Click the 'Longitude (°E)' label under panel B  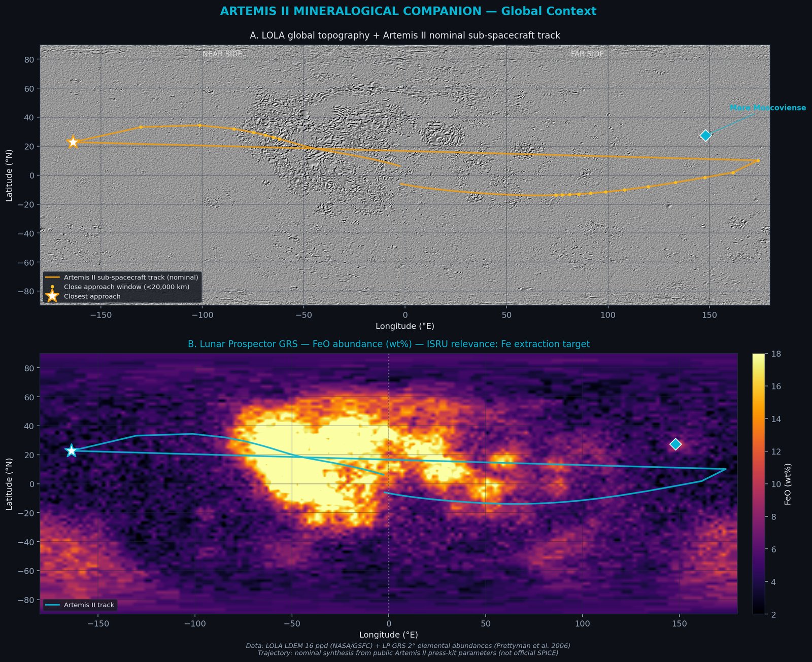click(x=389, y=635)
